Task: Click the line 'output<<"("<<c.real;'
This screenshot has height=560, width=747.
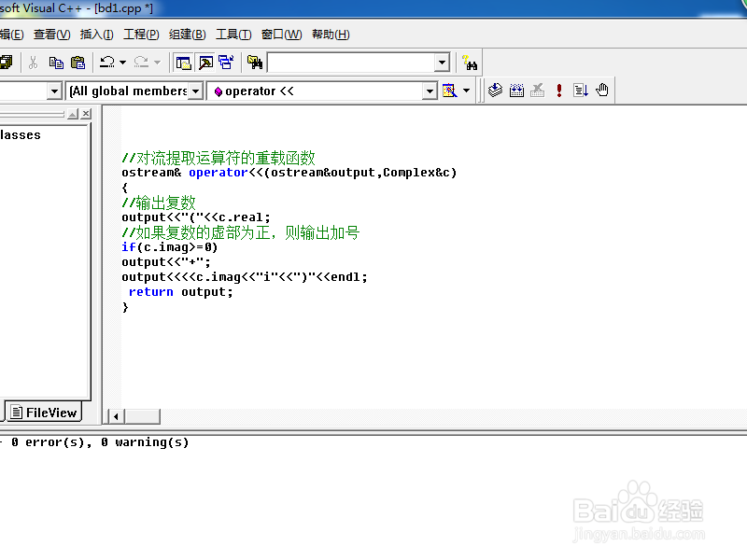Action: [x=196, y=217]
